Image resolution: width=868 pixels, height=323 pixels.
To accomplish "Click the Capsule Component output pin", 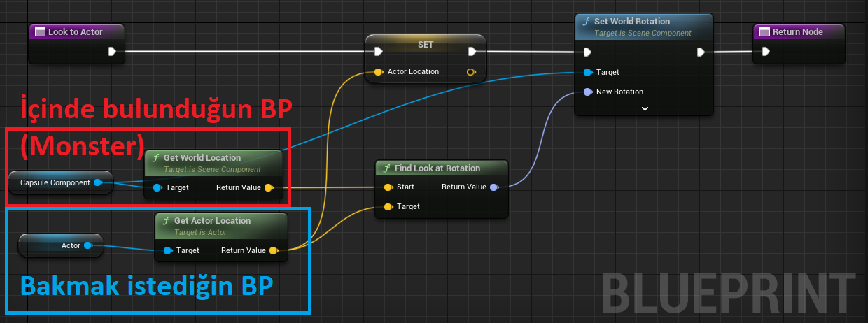I will pyautogui.click(x=98, y=182).
